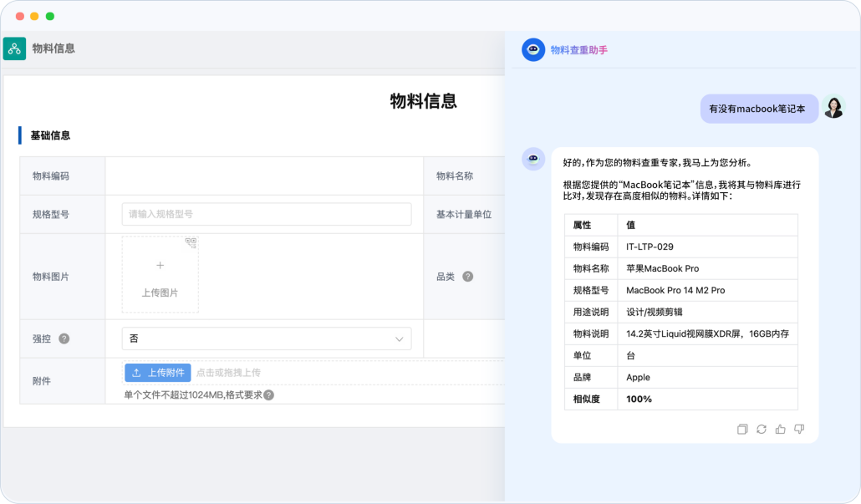Click the empty 物料编码 value field
Viewport: 861px width, 504px height.
click(264, 176)
